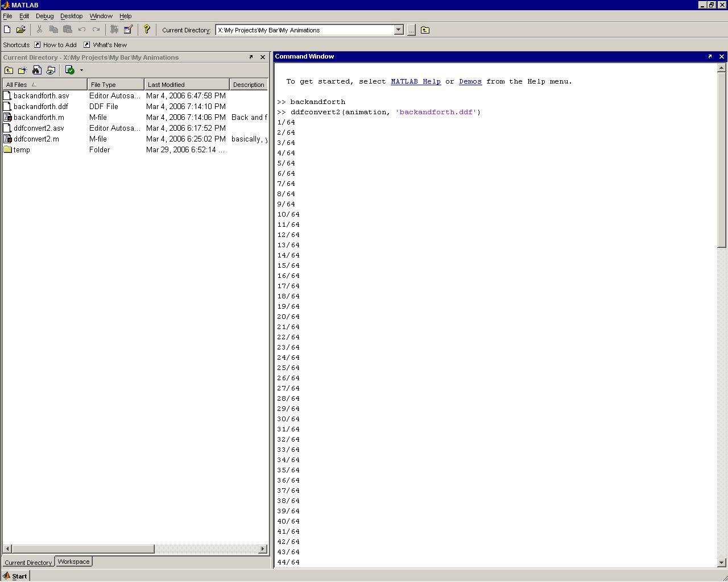Open the Edit menu
Viewport: 728px width, 582px height.
point(24,16)
